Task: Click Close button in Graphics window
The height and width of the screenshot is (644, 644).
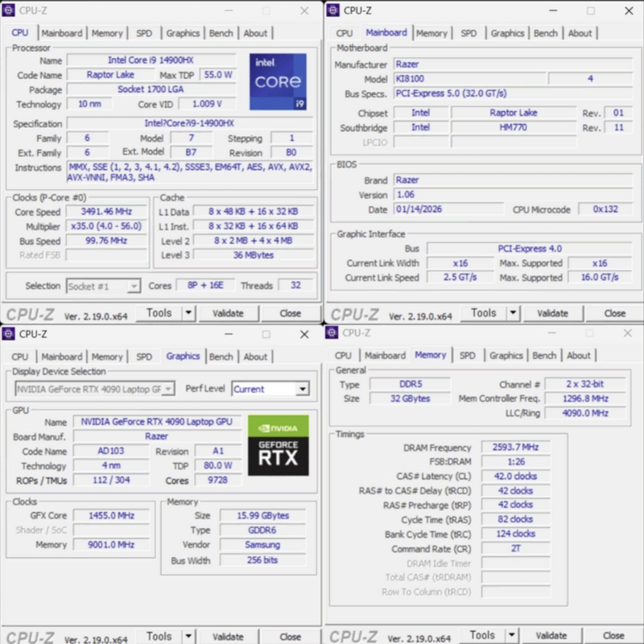Action: pyautogui.click(x=291, y=637)
